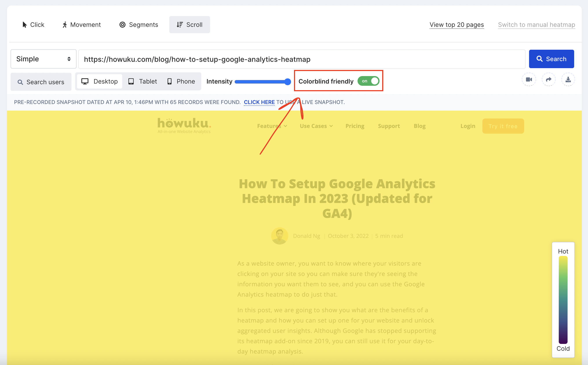The width and height of the screenshot is (588, 365).
Task: Click the share arrow icon
Action: 548,79
